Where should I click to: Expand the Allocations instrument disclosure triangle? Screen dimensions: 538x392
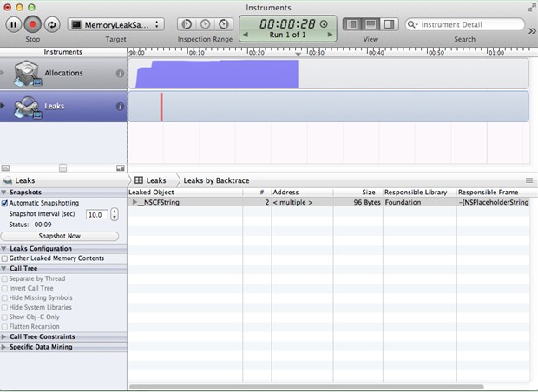(x=3, y=73)
